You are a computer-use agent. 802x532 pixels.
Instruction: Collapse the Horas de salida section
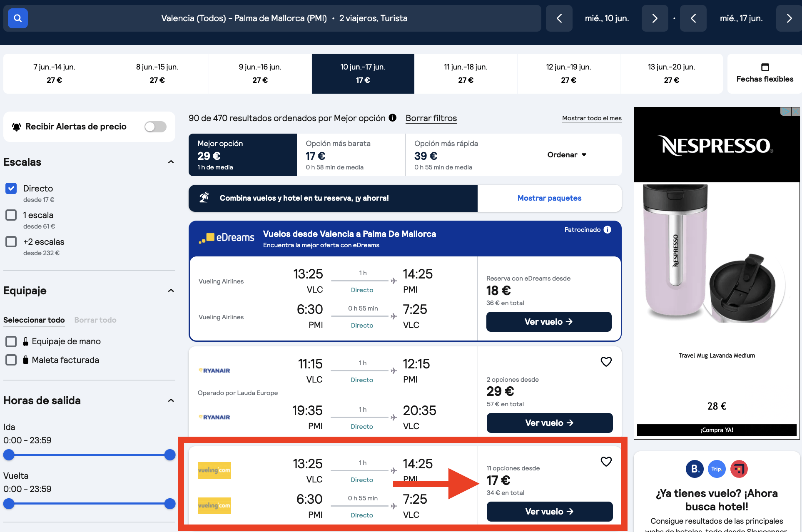click(x=171, y=400)
